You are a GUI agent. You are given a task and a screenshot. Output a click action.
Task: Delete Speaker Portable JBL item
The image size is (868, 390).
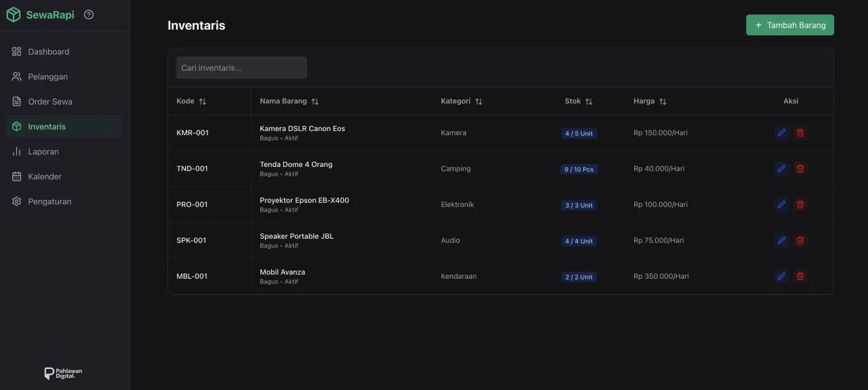pyautogui.click(x=800, y=240)
